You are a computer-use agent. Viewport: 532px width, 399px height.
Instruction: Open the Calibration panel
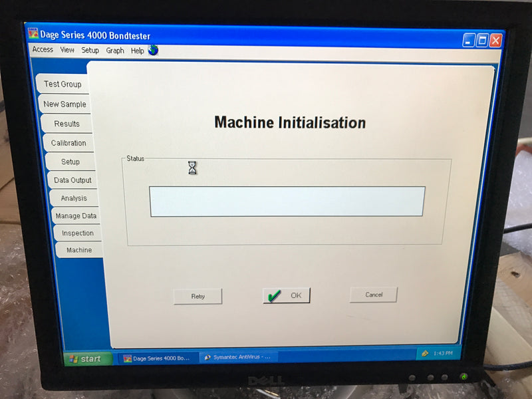point(68,143)
